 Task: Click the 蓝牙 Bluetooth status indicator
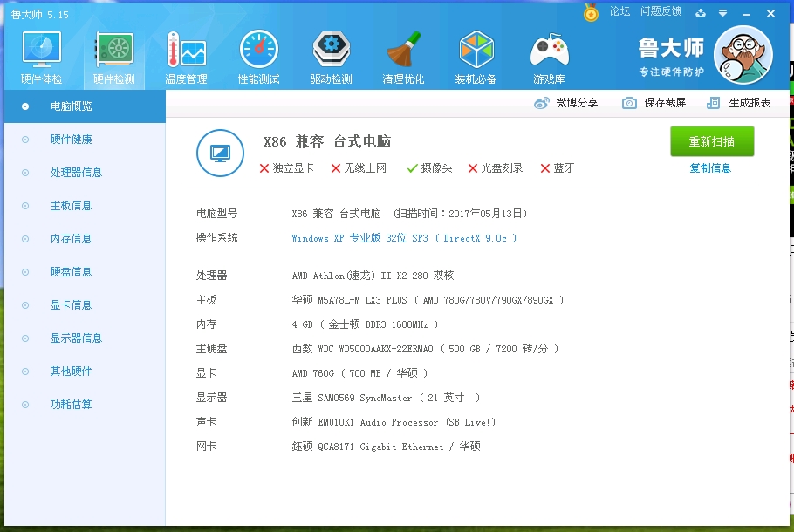coord(558,168)
